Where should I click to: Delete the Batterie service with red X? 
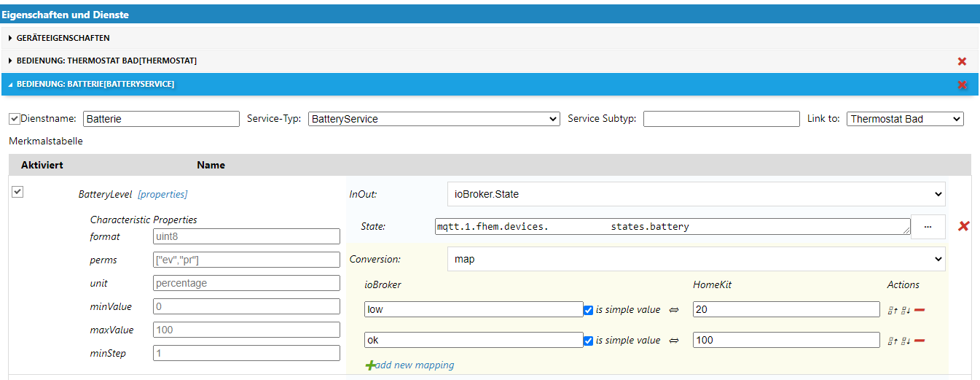[962, 85]
